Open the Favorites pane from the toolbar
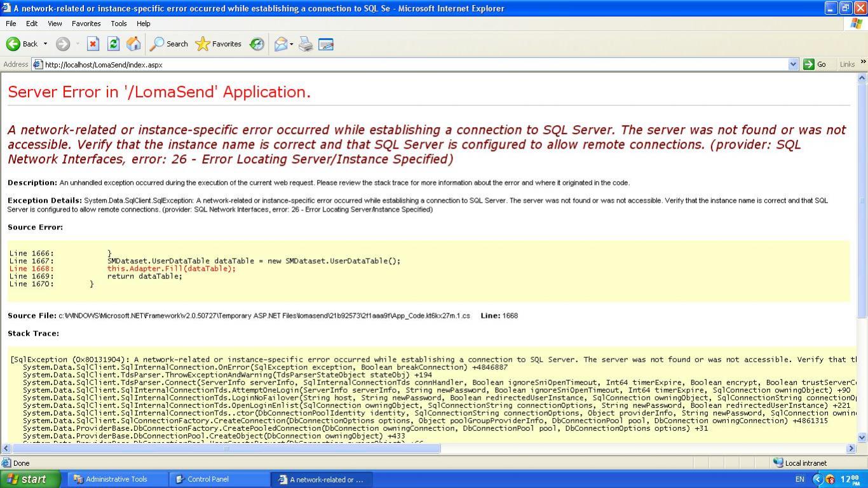This screenshot has height=488, width=868. [x=219, y=44]
